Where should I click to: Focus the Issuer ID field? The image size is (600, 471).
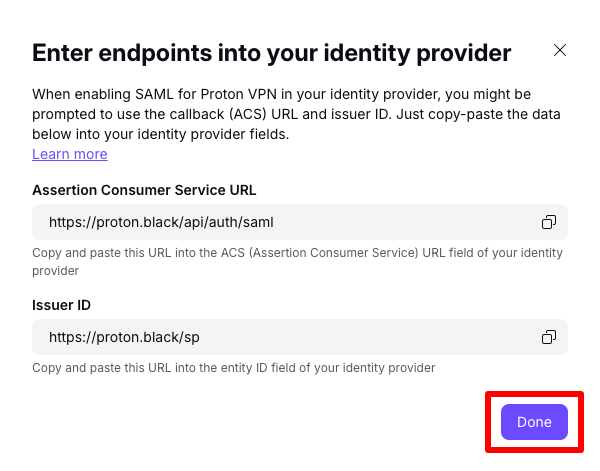click(300, 337)
